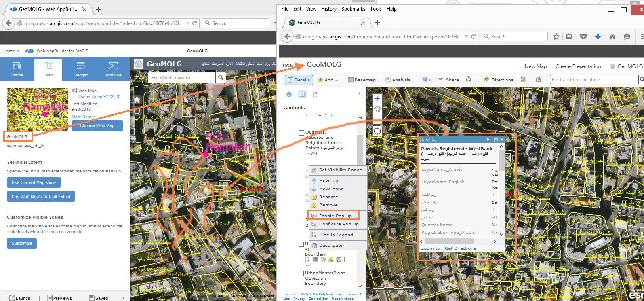Image resolution: width=644 pixels, height=301 pixels.
Task: Go to the next feature in the popup
Action: (488, 139)
